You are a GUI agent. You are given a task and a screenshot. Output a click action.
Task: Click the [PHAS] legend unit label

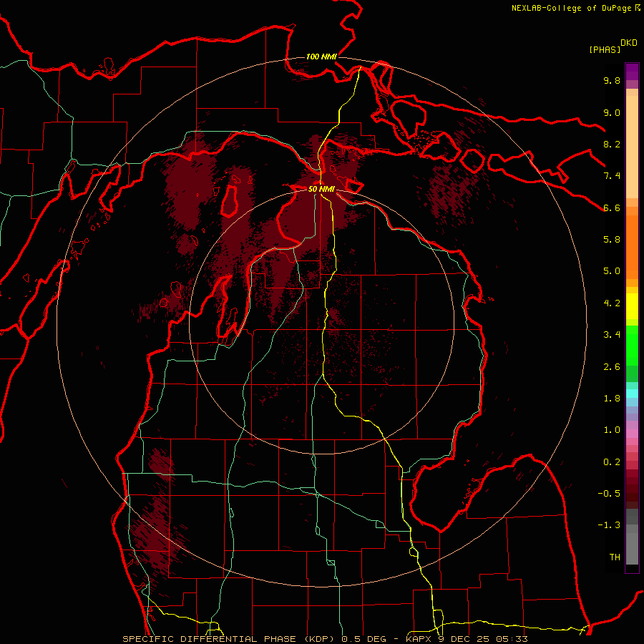605,49
